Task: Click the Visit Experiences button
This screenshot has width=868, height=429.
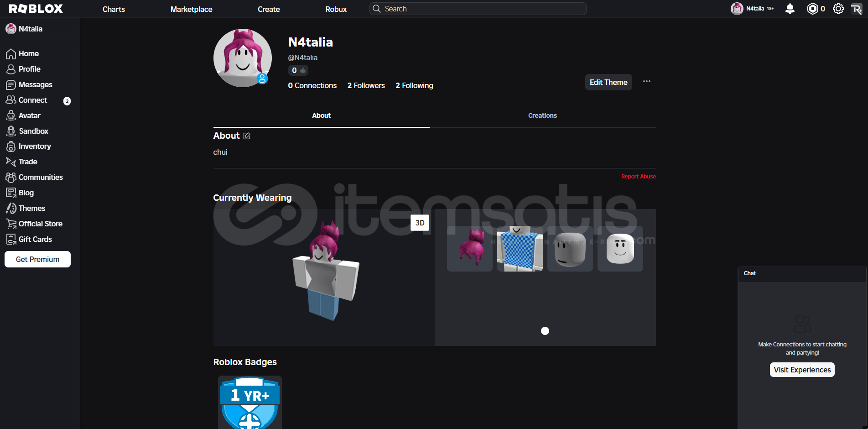Action: click(802, 370)
